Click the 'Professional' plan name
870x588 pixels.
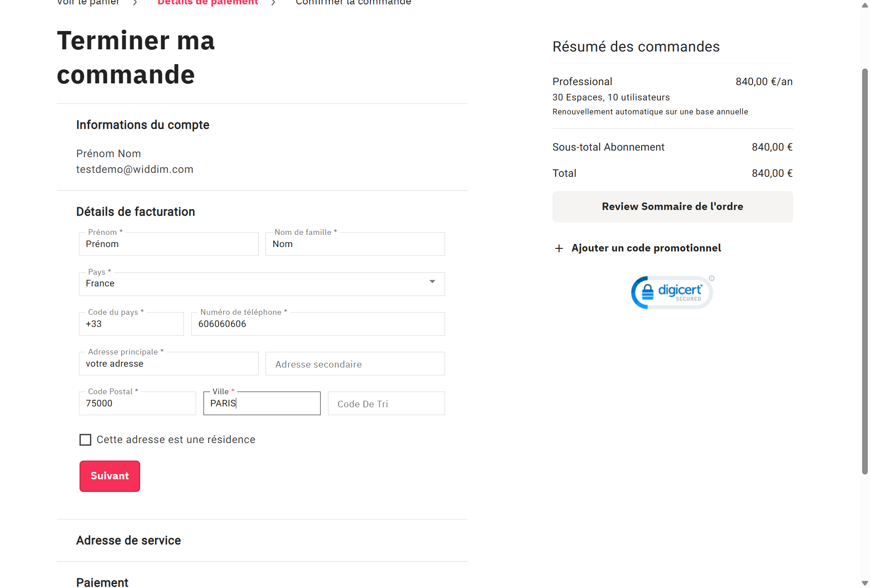click(x=582, y=82)
